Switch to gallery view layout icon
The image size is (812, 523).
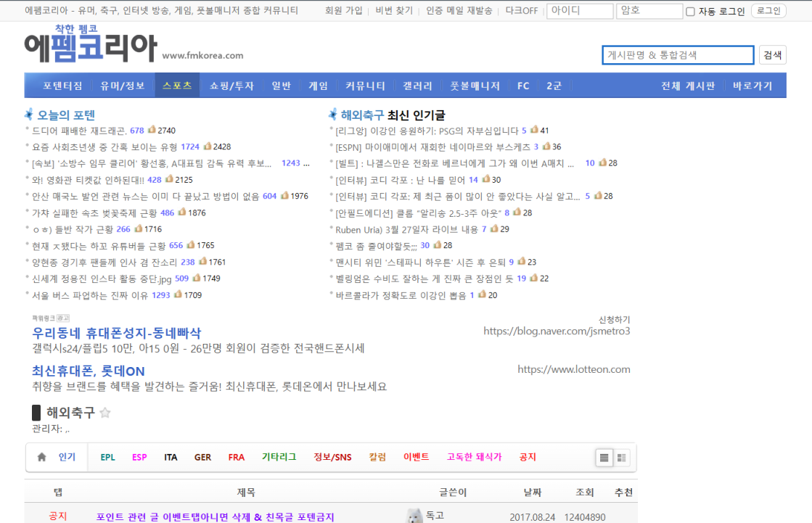(x=622, y=458)
